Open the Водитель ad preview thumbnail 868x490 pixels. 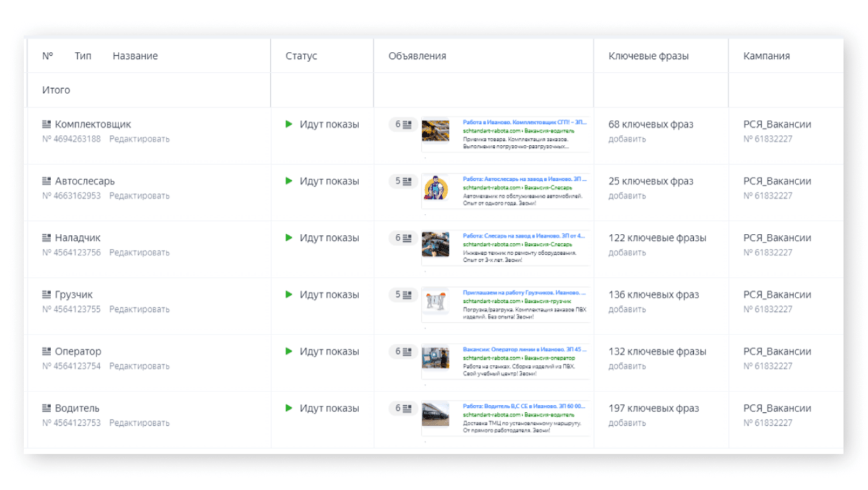[435, 414]
